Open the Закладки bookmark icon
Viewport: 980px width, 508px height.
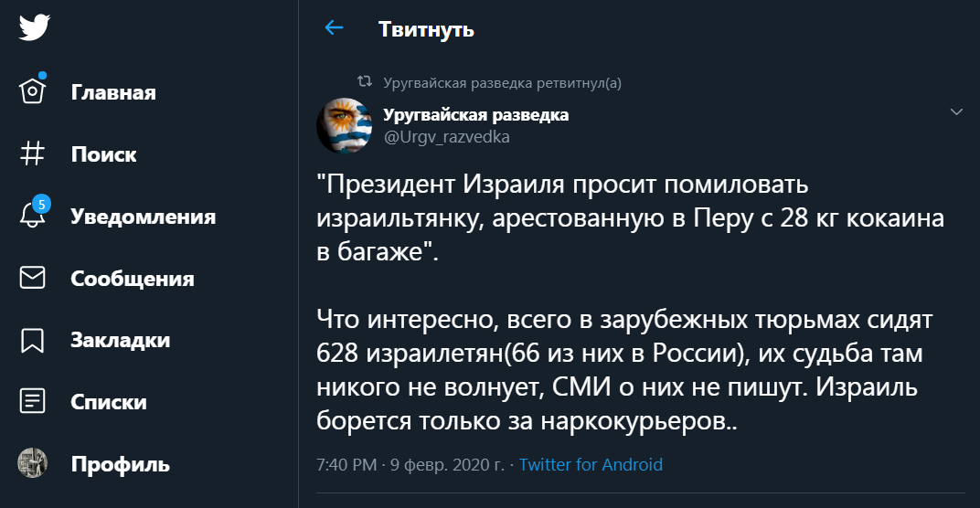tap(33, 340)
